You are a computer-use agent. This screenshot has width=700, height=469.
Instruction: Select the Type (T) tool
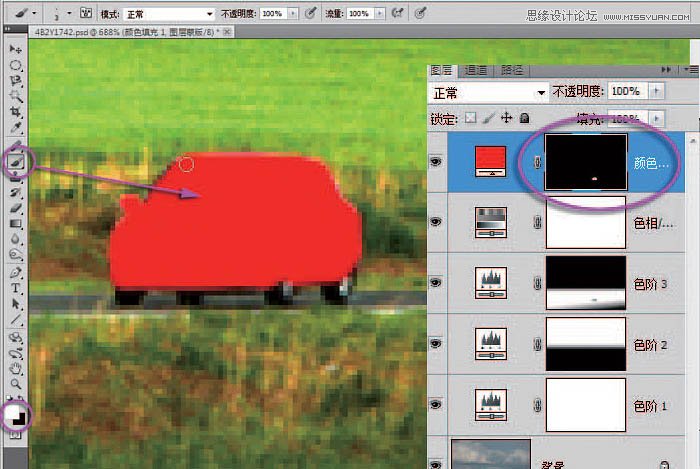pyautogui.click(x=16, y=287)
